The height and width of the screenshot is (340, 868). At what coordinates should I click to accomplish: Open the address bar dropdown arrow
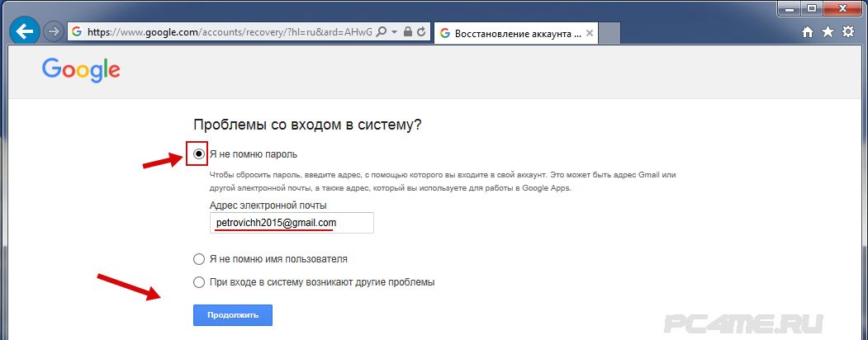coord(394,32)
